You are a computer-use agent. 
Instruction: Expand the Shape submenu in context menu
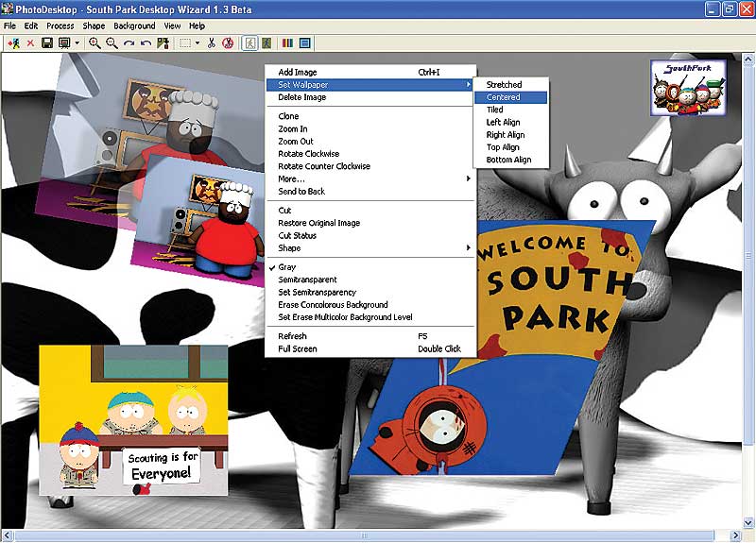point(370,248)
